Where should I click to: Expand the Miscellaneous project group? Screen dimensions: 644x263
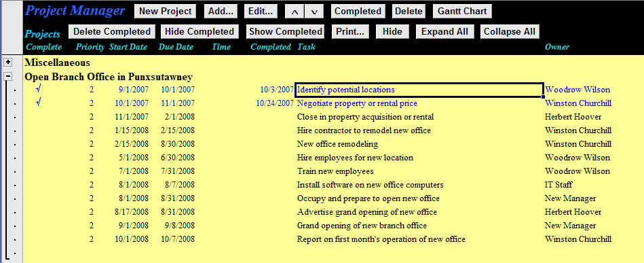pyautogui.click(x=7, y=62)
